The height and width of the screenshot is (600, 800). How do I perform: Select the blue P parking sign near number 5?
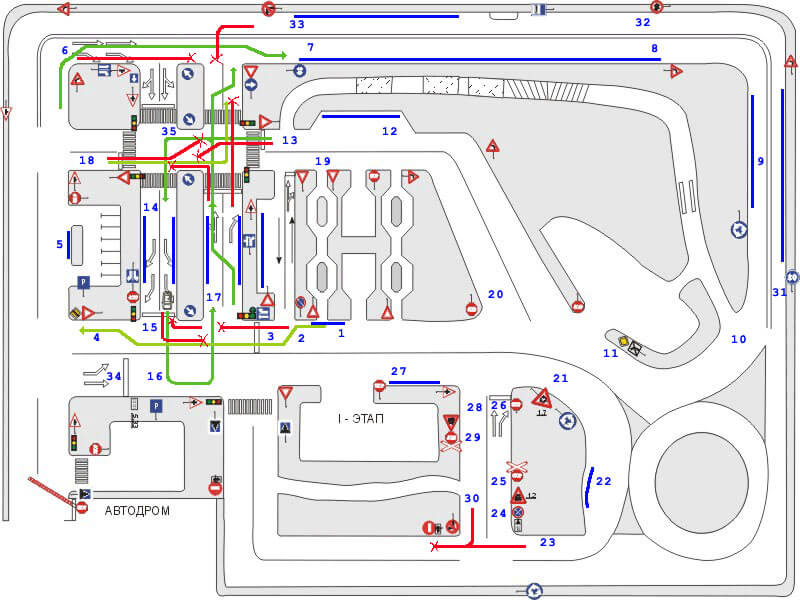(x=83, y=282)
